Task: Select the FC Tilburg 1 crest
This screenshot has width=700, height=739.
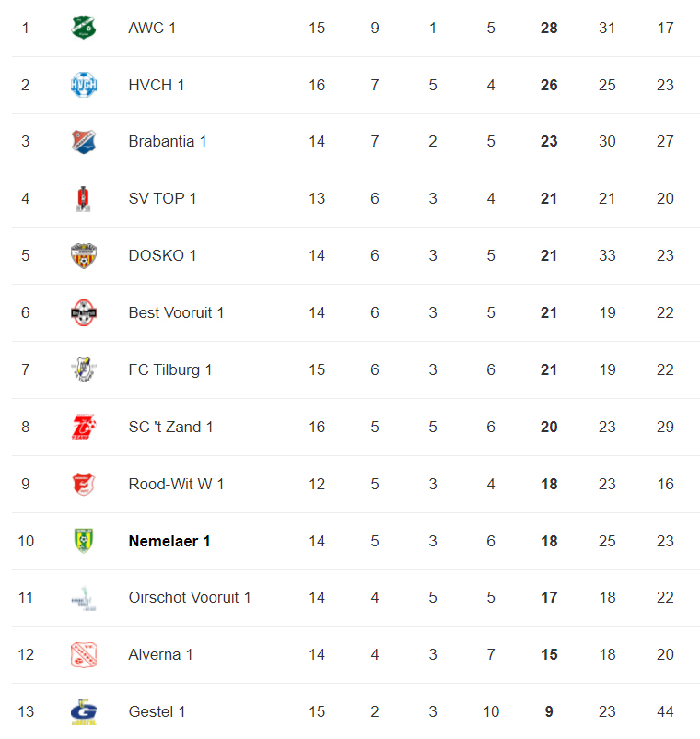Action: click(x=84, y=369)
